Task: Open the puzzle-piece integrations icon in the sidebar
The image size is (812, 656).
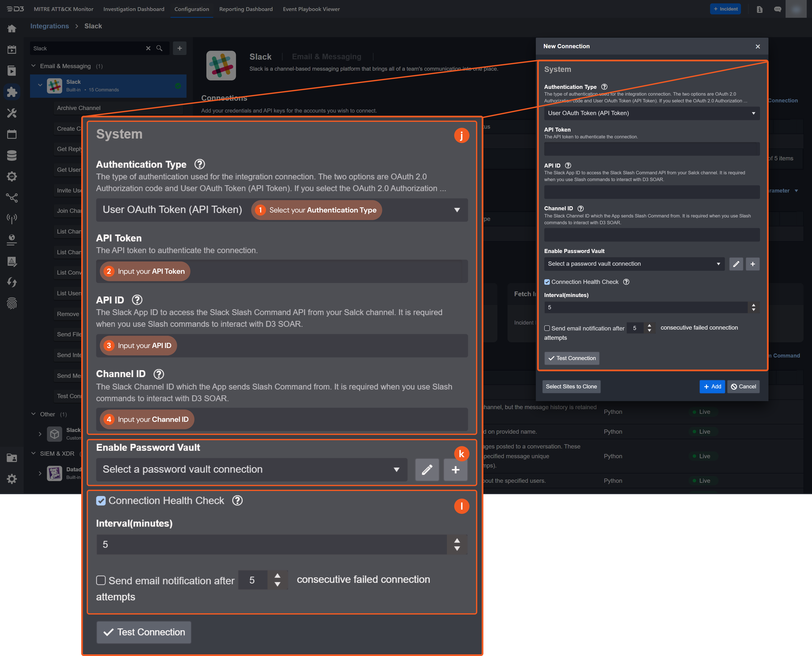Action: click(x=12, y=92)
